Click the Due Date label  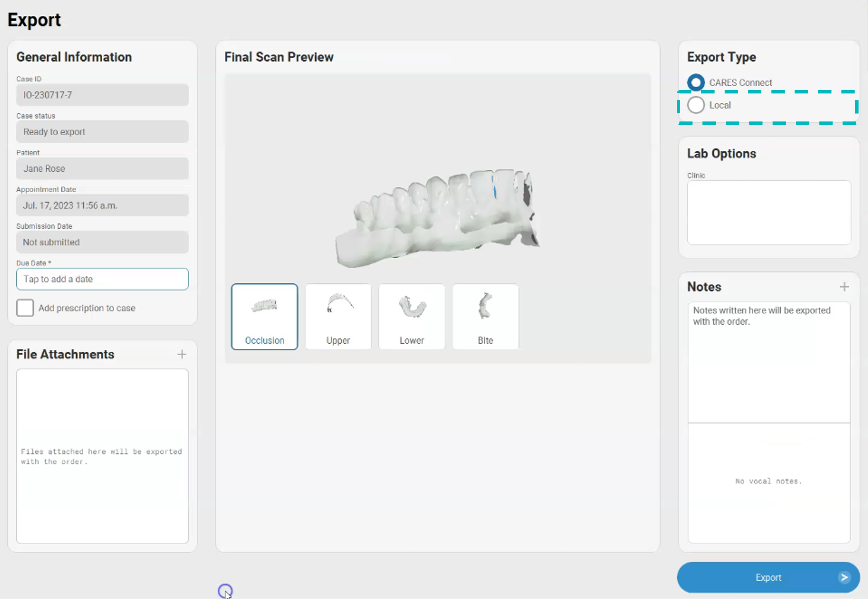tap(33, 263)
